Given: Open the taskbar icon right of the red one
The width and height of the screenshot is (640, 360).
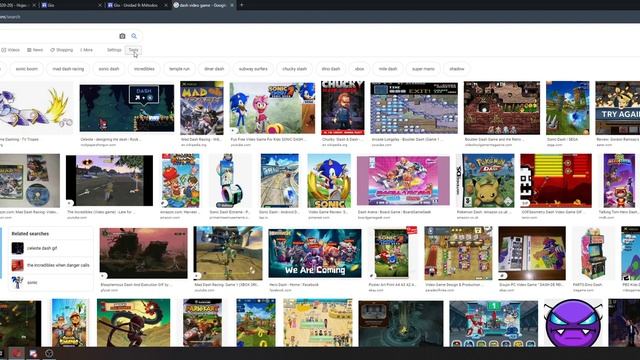Looking at the screenshot, I should pyautogui.click(x=33, y=353).
